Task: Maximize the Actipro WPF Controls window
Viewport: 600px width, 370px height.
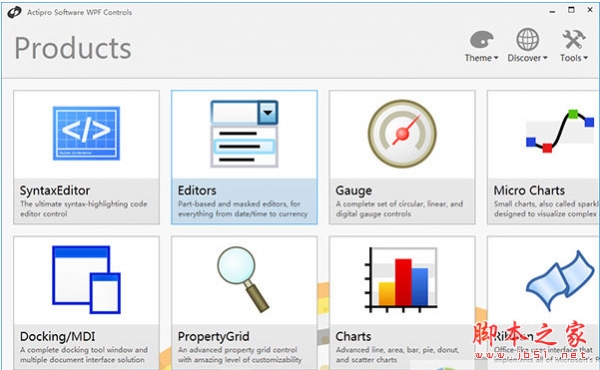Action: tap(571, 10)
